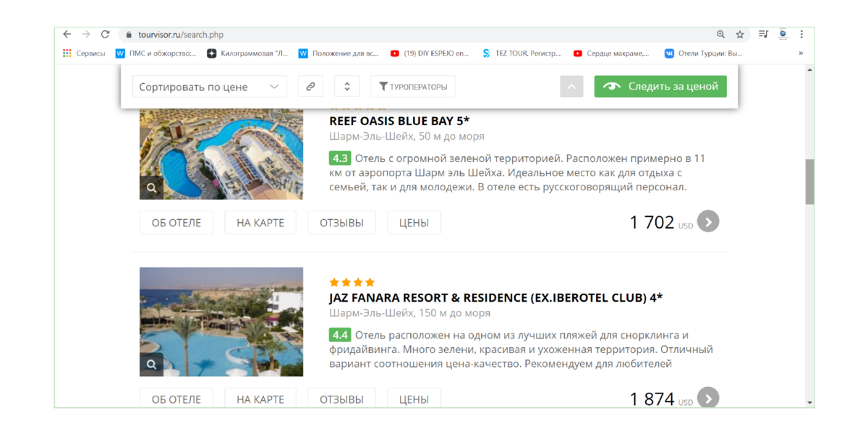Viewport: 868px width, 434px height.
Task: Show more bookmarks with the double chevron
Action: point(801,53)
